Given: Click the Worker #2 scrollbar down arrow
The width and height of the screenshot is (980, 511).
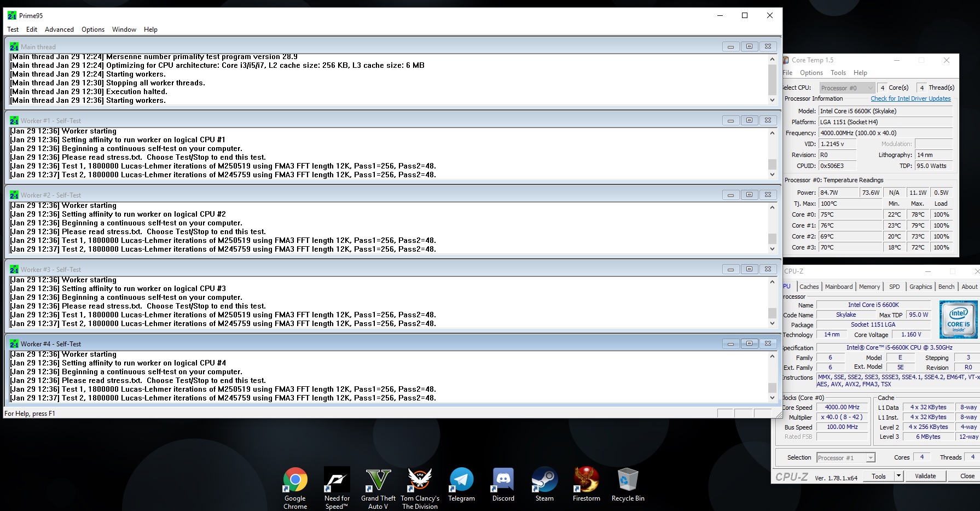Looking at the screenshot, I should click(772, 249).
